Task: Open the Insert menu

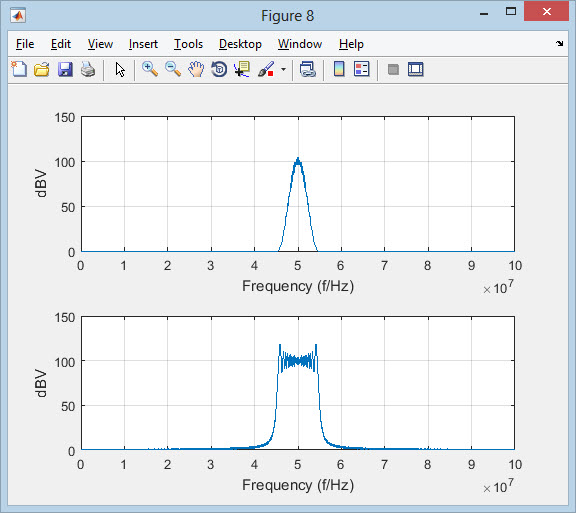Action: (x=143, y=44)
